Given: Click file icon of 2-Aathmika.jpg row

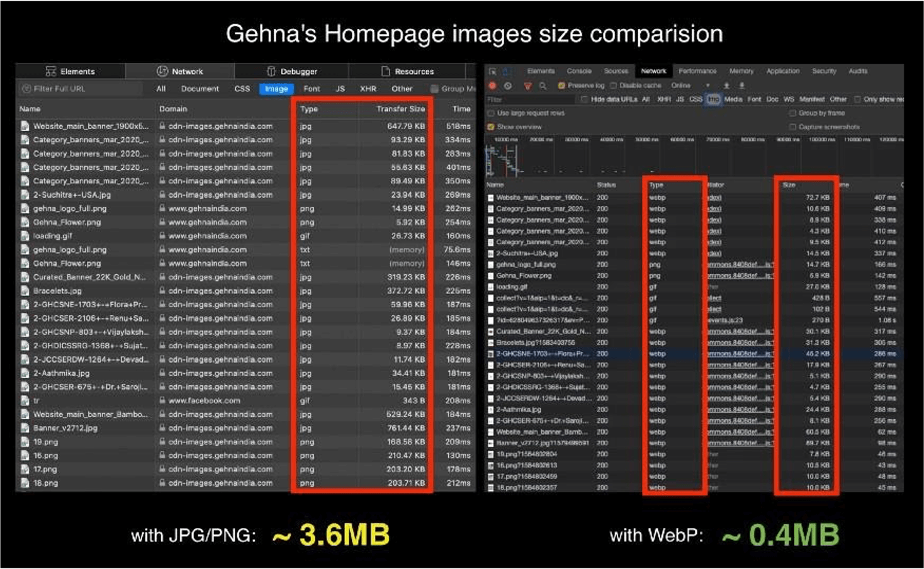Looking at the screenshot, I should [25, 373].
